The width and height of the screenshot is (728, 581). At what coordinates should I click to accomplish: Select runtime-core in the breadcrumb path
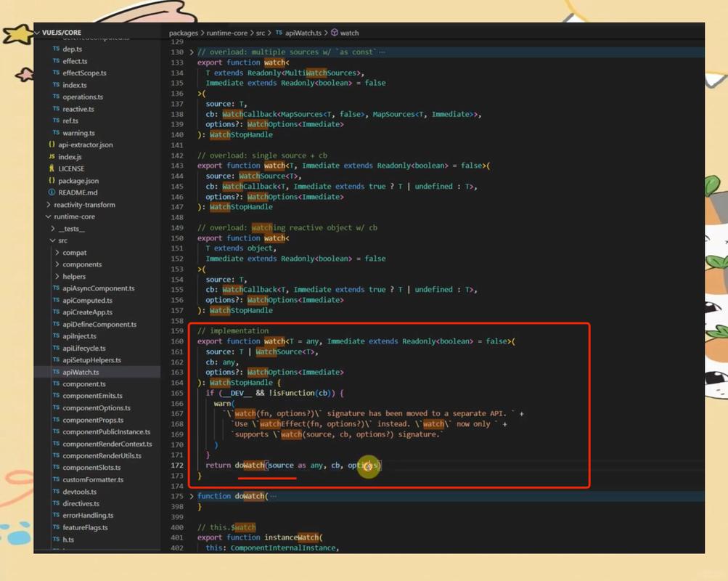tap(226, 33)
